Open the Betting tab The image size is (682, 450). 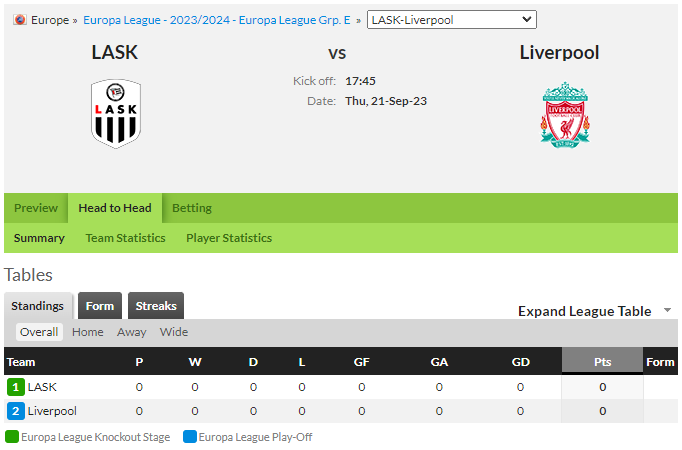pos(192,208)
